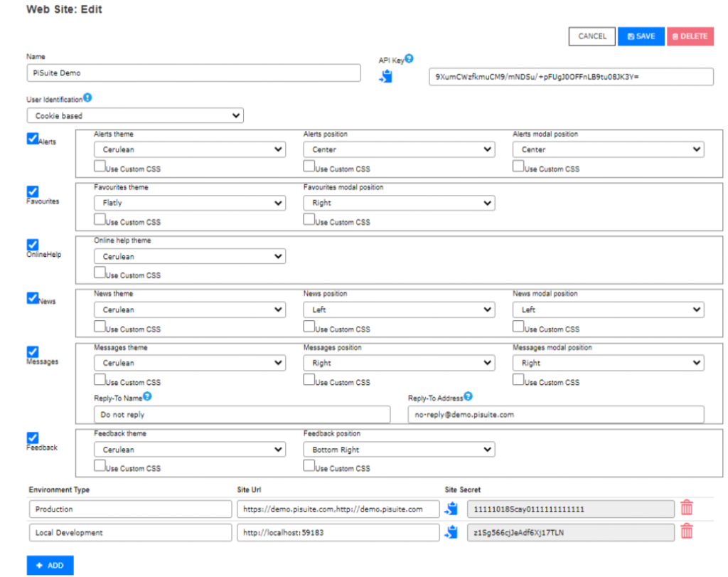
Task: Click the Add environment button
Action: point(50,566)
